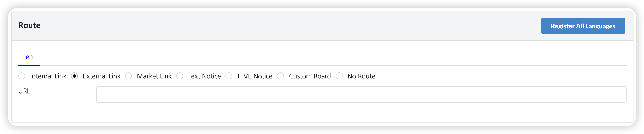The height and width of the screenshot is (134, 644).
Task: Switch to the en language tab
Action: [x=29, y=57]
